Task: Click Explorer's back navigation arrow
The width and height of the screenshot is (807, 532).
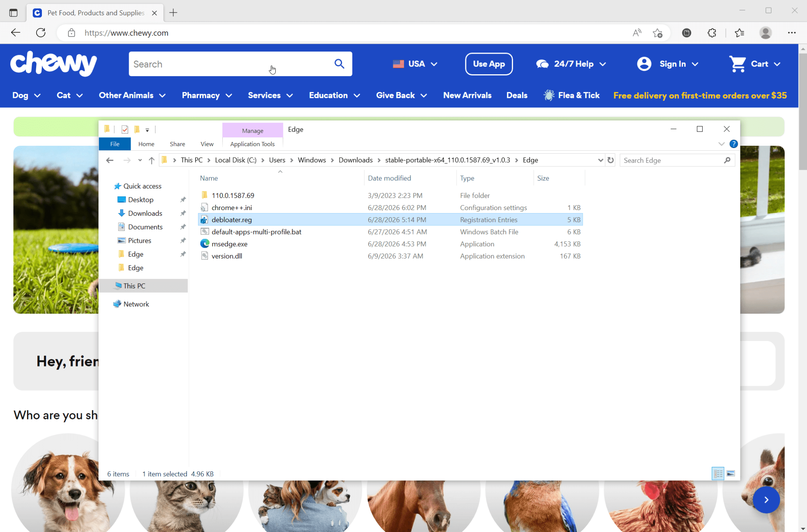Action: [x=110, y=160]
